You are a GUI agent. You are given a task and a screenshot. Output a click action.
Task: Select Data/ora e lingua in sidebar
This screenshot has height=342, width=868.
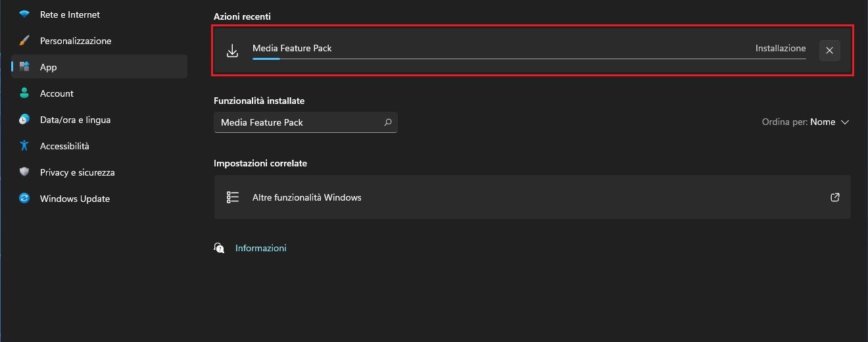pyautogui.click(x=75, y=120)
